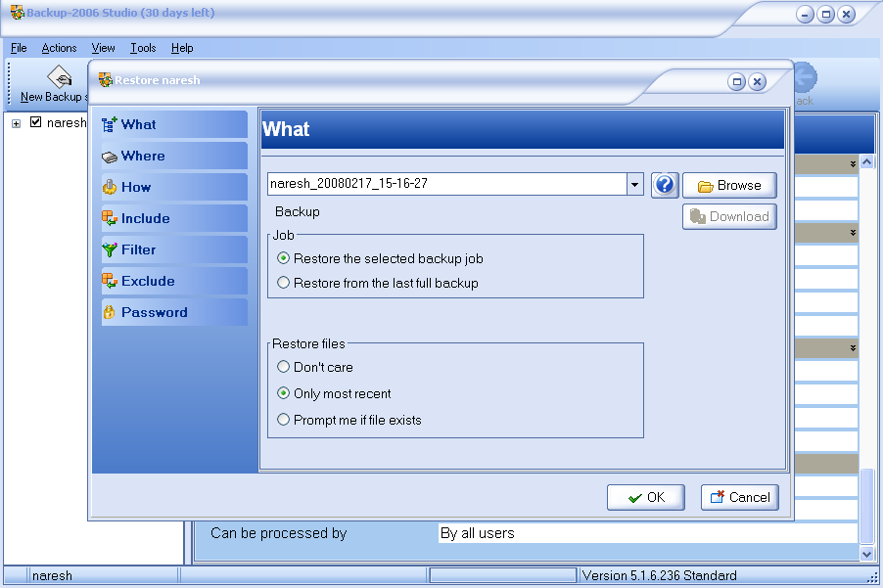Open the Actions menu

pyautogui.click(x=59, y=48)
